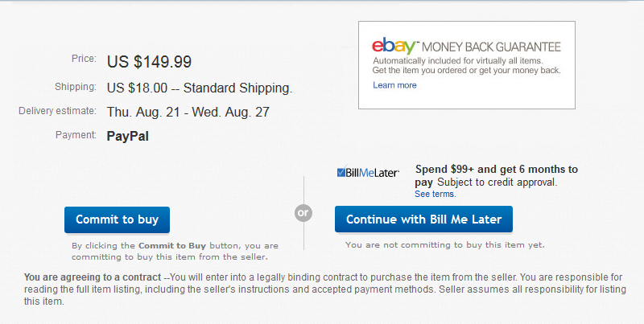Screen dimensions: 644x324
Task: Open the See terms link
Action: pyautogui.click(x=436, y=194)
